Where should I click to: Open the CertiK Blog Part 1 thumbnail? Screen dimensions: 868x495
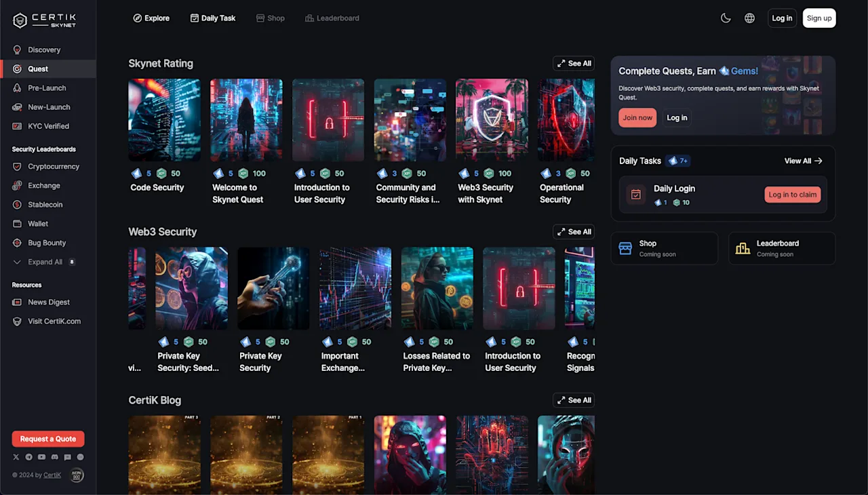[x=328, y=454]
